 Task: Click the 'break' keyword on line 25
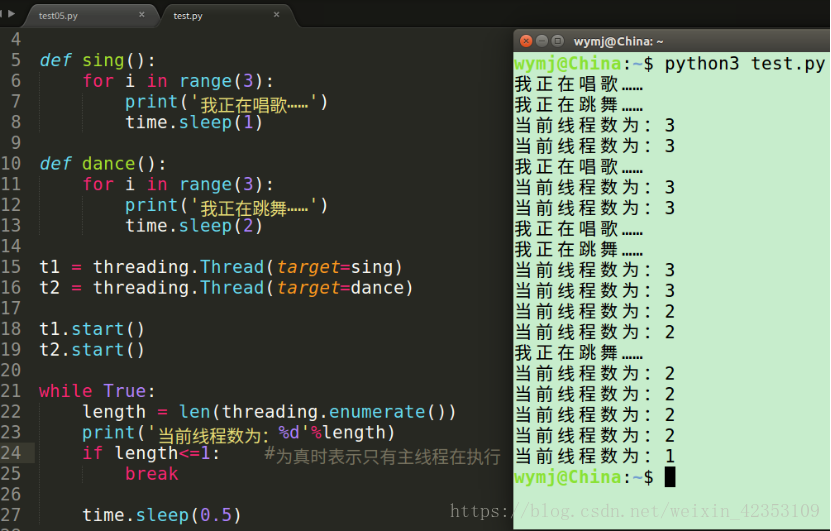pyautogui.click(x=152, y=474)
